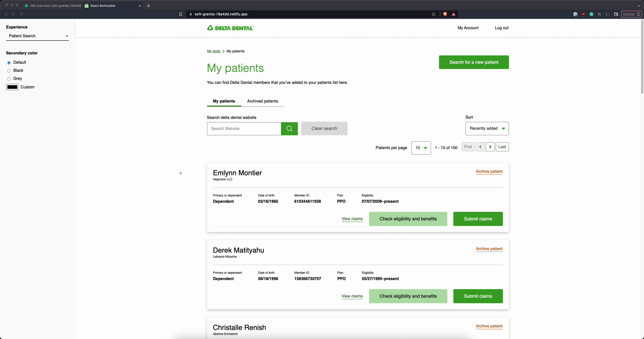Archive patient Emlynn Montier
This screenshot has height=339, width=644.
(489, 172)
